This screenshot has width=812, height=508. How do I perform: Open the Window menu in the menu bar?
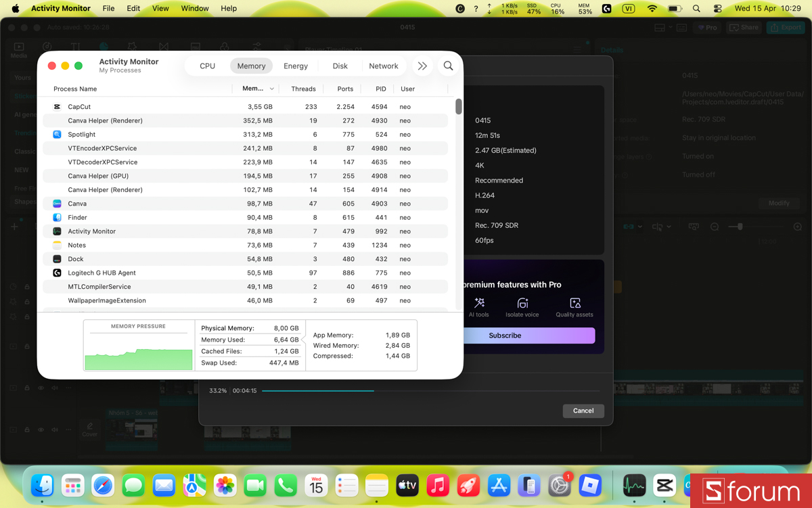(x=195, y=8)
